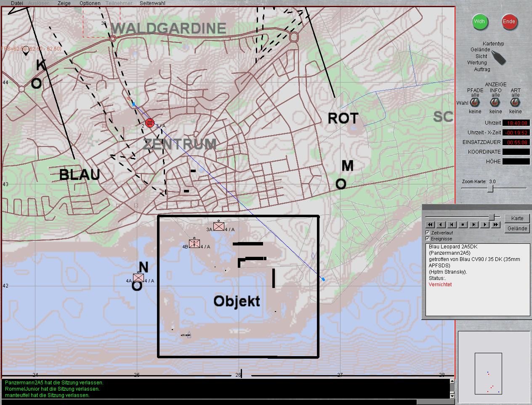
Task: Select the 3A unit symbol on map
Action: (218, 226)
